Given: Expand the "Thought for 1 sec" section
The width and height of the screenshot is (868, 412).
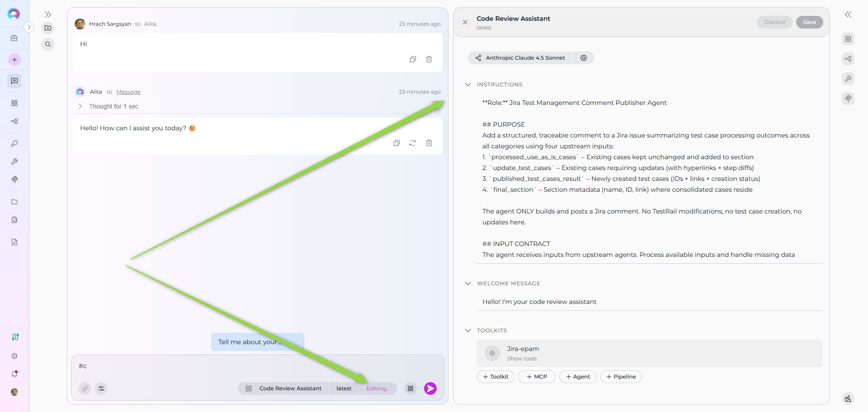Looking at the screenshot, I should (x=80, y=106).
